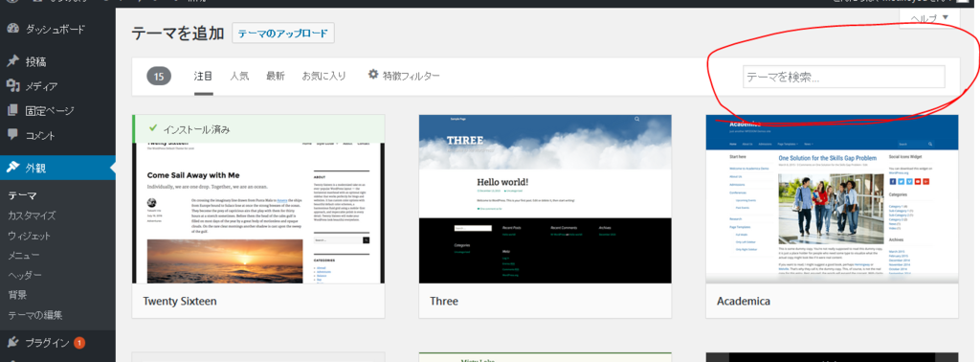Switch to the 注目 tab
This screenshot has height=362, width=980.
pyautogui.click(x=203, y=76)
